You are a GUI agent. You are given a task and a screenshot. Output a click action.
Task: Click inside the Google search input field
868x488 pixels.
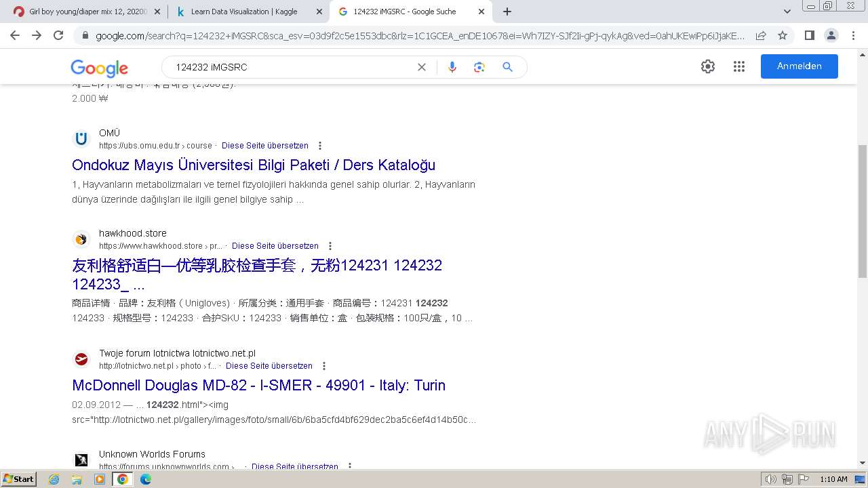click(x=292, y=67)
